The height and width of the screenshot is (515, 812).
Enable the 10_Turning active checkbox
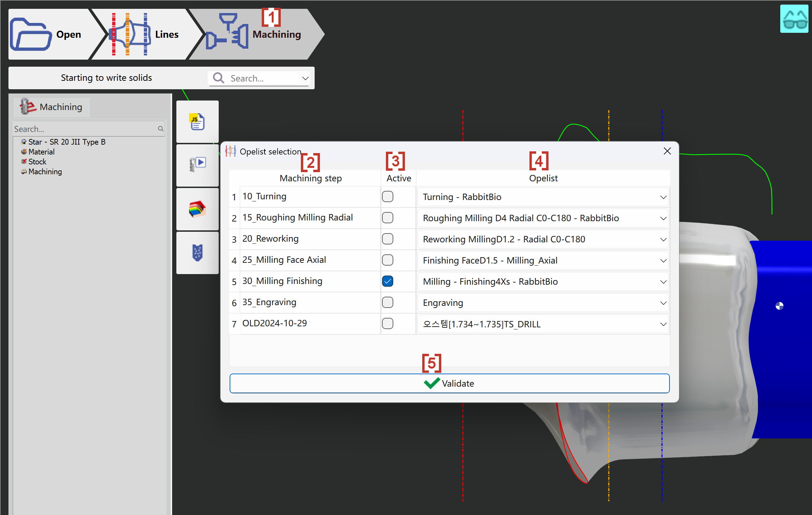tap(387, 196)
